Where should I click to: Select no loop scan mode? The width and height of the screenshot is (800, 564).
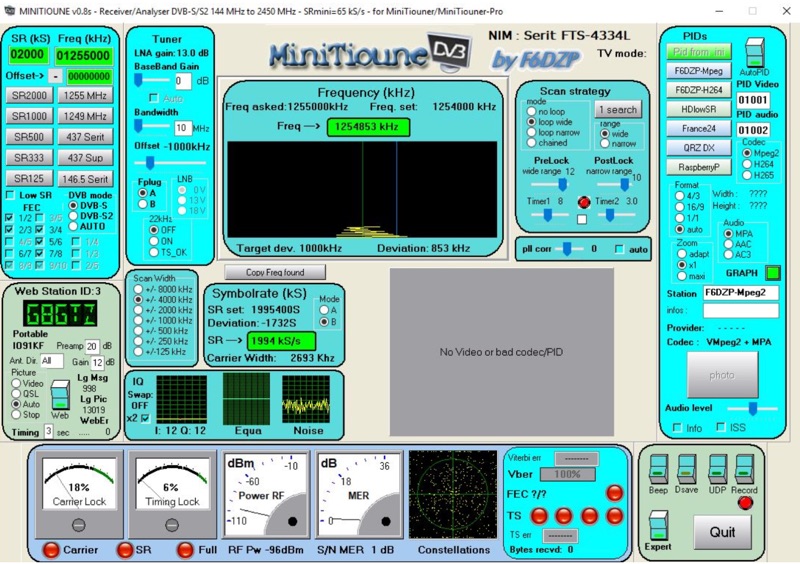(531, 111)
